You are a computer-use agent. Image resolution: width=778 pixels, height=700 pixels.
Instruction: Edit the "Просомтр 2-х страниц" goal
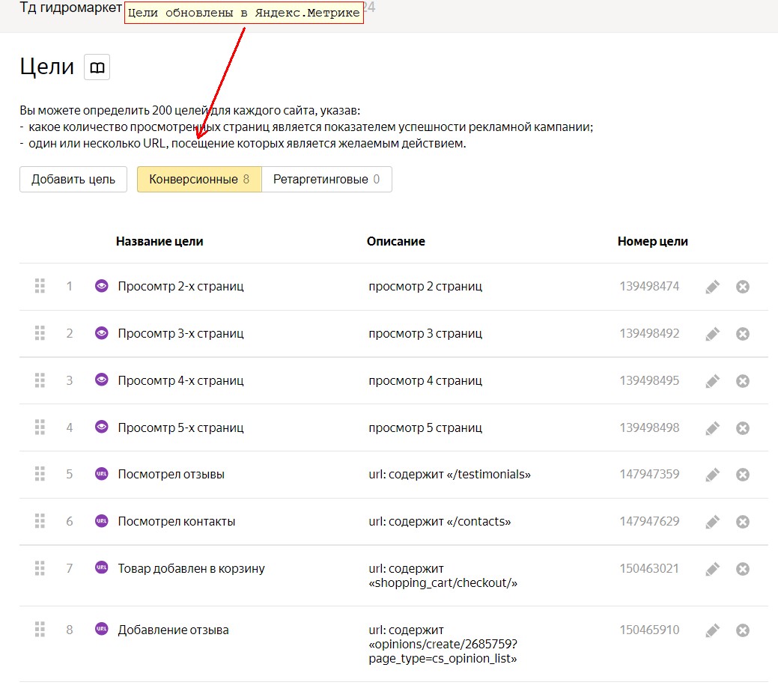coord(713,287)
